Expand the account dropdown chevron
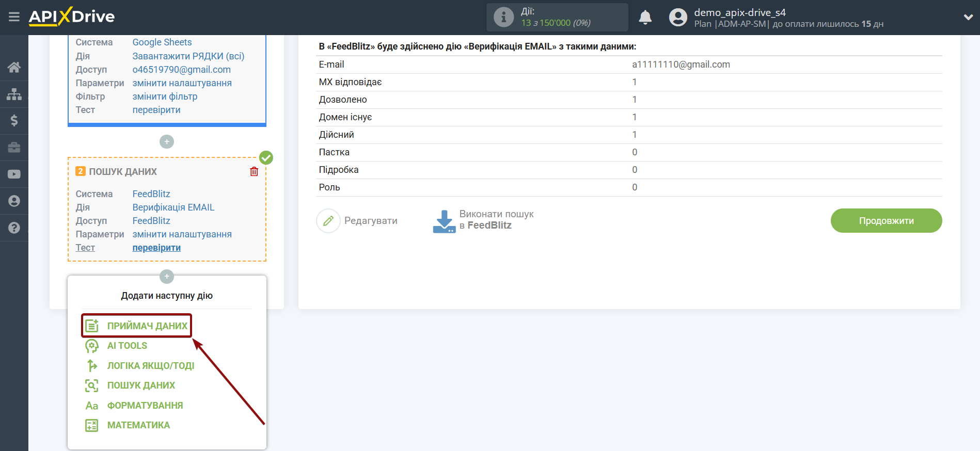 tap(968, 17)
